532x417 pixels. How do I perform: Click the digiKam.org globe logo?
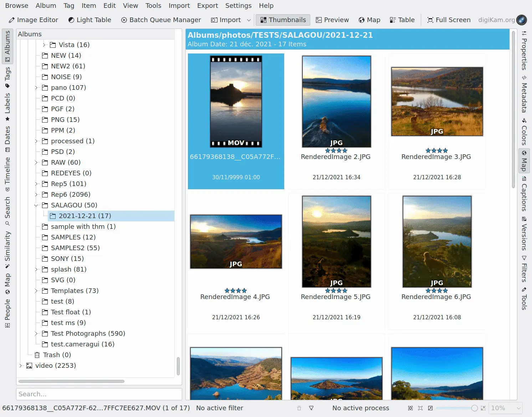click(521, 20)
